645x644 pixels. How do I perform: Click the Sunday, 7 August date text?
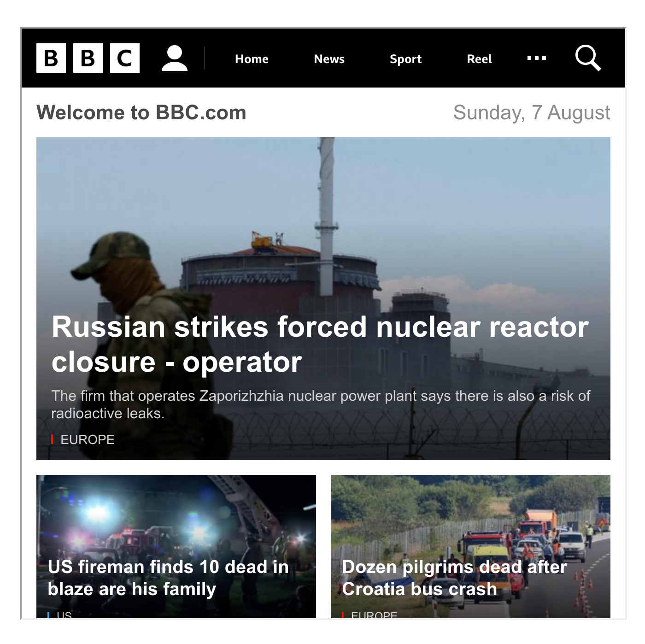[532, 113]
